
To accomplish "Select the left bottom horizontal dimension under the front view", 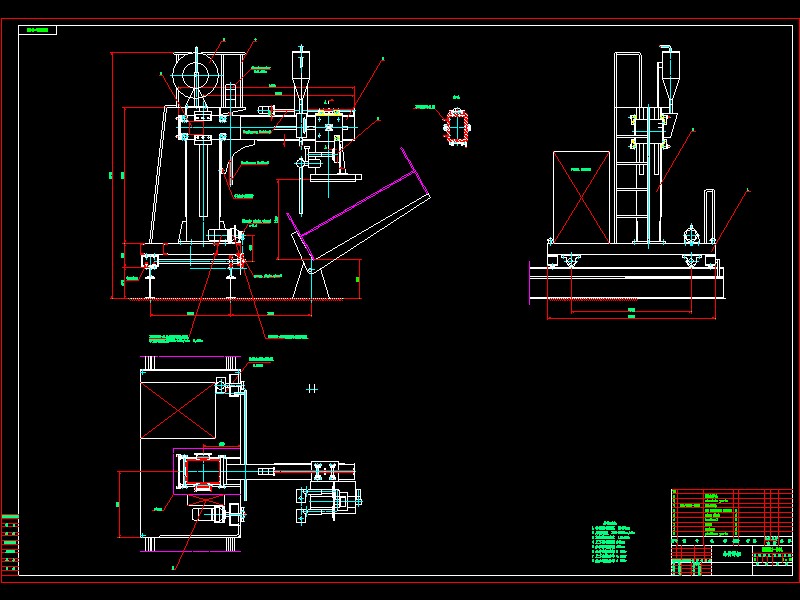I will [x=190, y=314].
